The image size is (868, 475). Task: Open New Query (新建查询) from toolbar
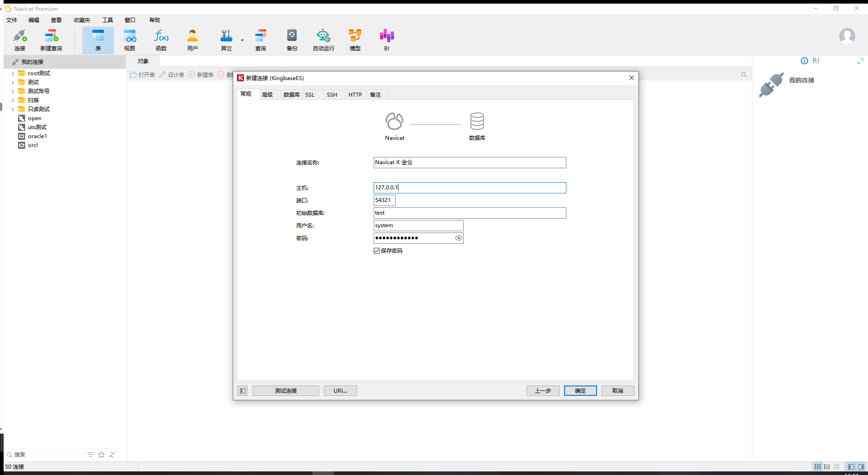click(51, 40)
